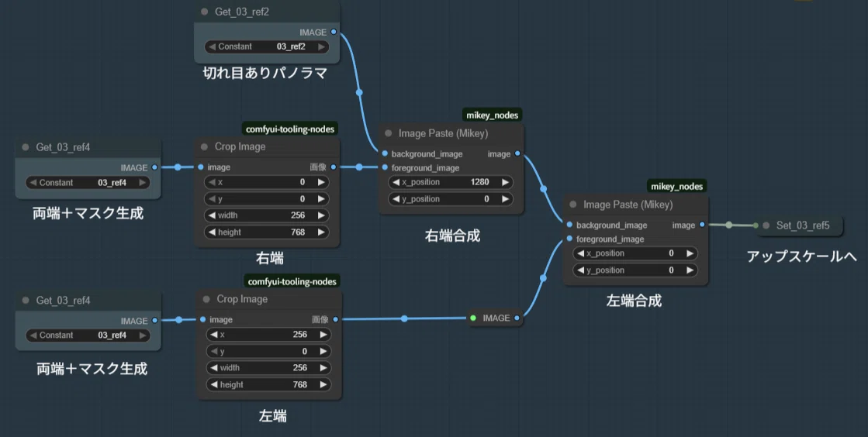Click the title dot of Get_03_ref4 feeding the 左端 crop
The image size is (868, 437).
(26, 301)
